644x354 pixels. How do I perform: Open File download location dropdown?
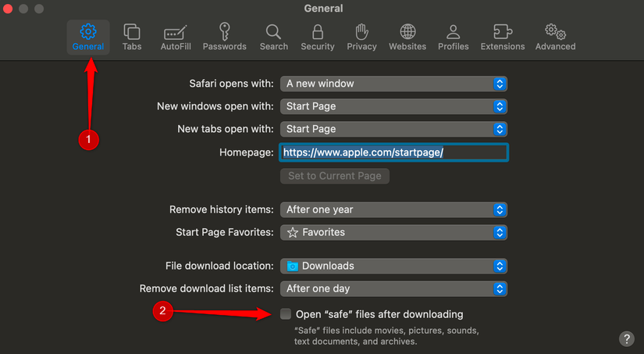point(393,266)
